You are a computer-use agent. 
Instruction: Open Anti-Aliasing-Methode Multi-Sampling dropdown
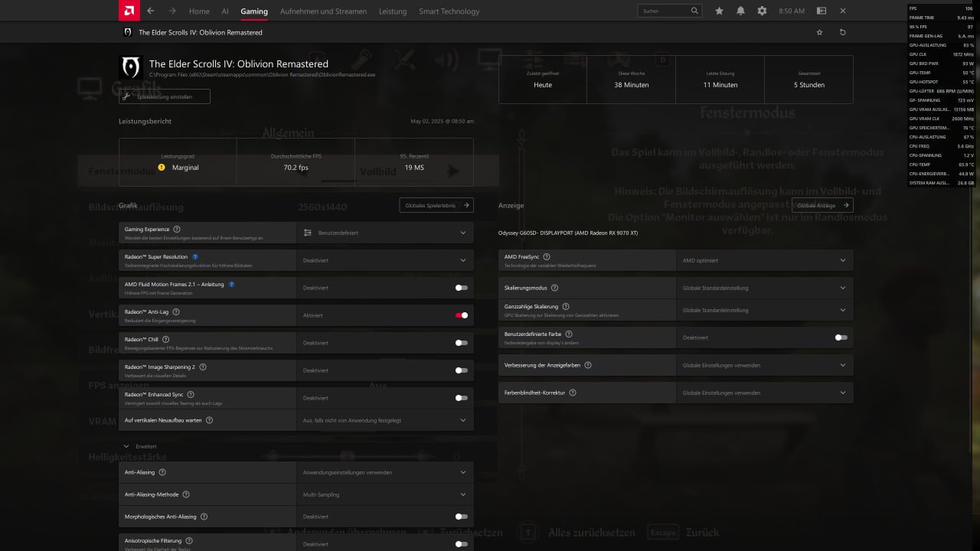click(x=384, y=494)
